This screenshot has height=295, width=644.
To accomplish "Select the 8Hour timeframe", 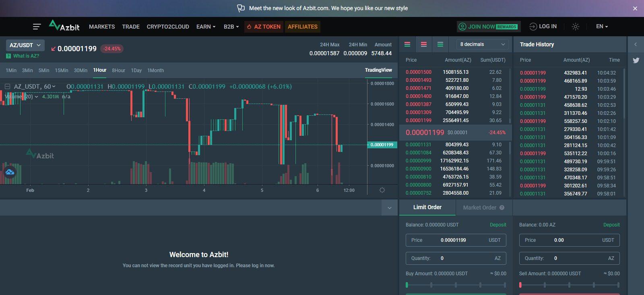I will 118,70.
